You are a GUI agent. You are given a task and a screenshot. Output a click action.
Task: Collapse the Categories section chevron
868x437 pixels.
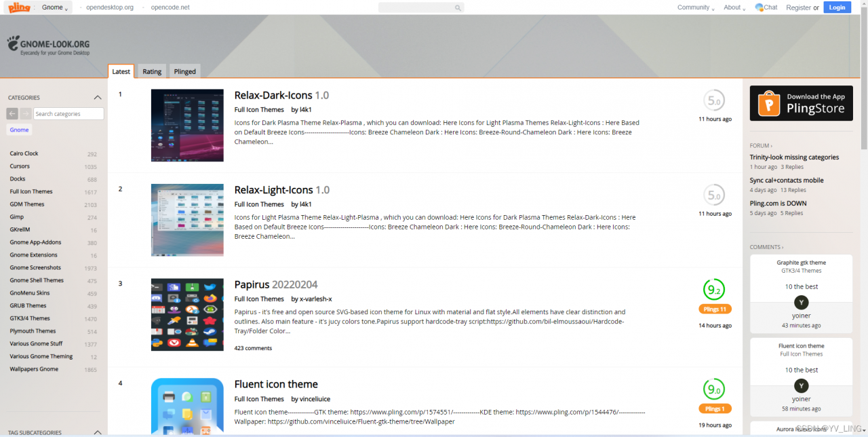tap(98, 98)
